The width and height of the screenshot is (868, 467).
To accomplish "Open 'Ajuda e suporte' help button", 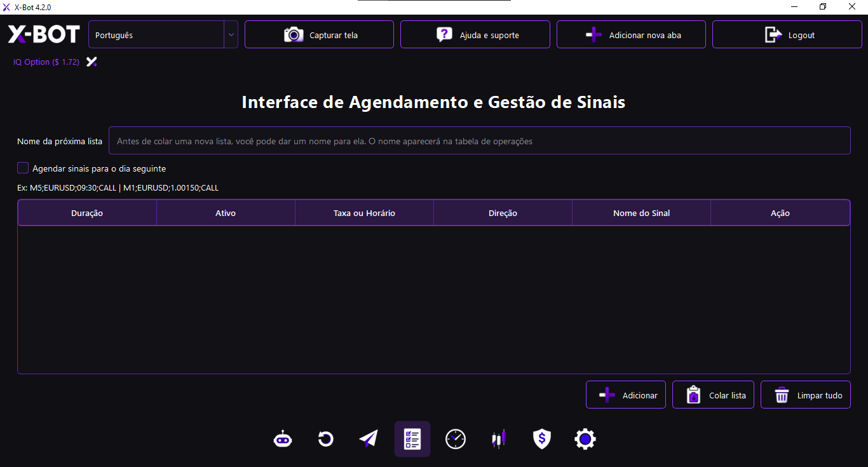I will [475, 35].
